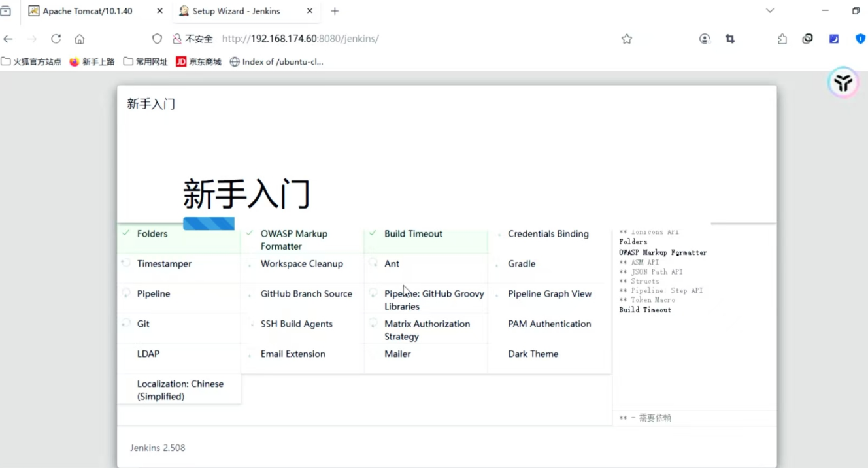Go back using the browser back arrow
Viewport: 868px width, 468px height.
(8, 39)
